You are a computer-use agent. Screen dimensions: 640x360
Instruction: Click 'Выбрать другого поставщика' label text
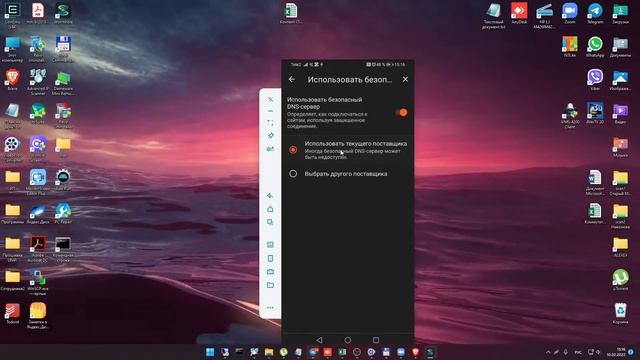coord(346,173)
